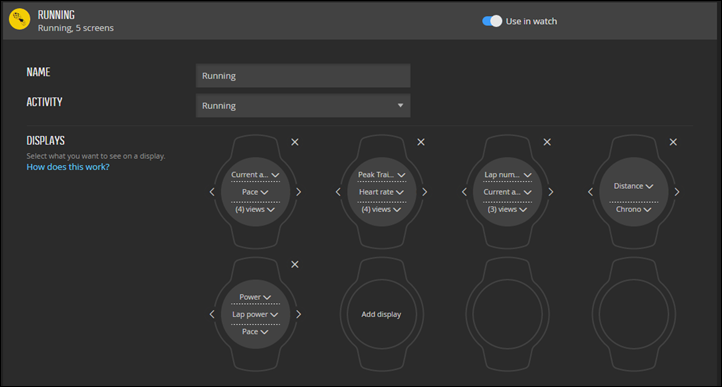Click right arrow of Lap num… display

551,192
